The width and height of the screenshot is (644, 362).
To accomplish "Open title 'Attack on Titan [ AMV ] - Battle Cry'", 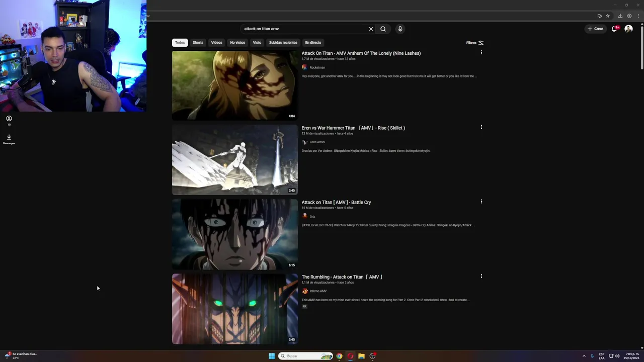I will pos(336,202).
